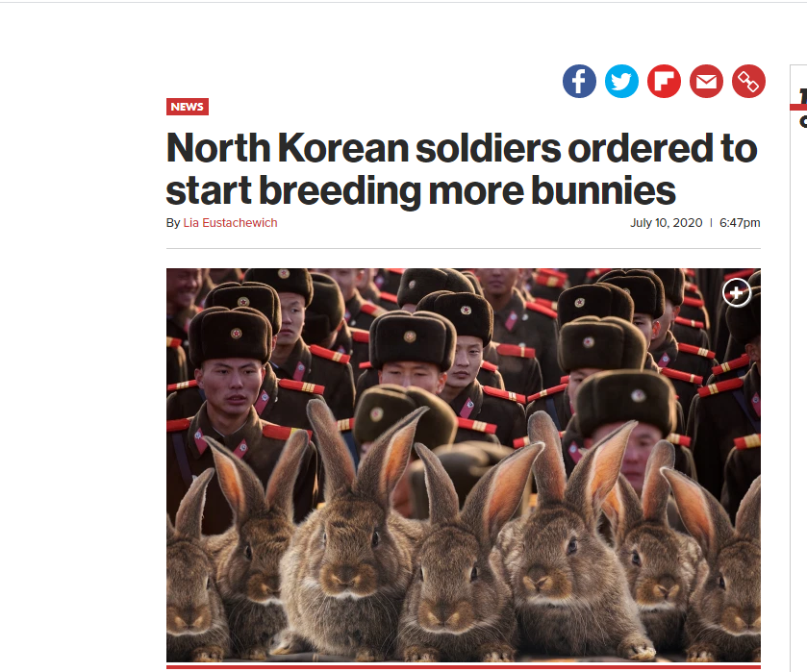Image resolution: width=807 pixels, height=672 pixels.
Task: Share the article on Facebook
Action: (579, 81)
